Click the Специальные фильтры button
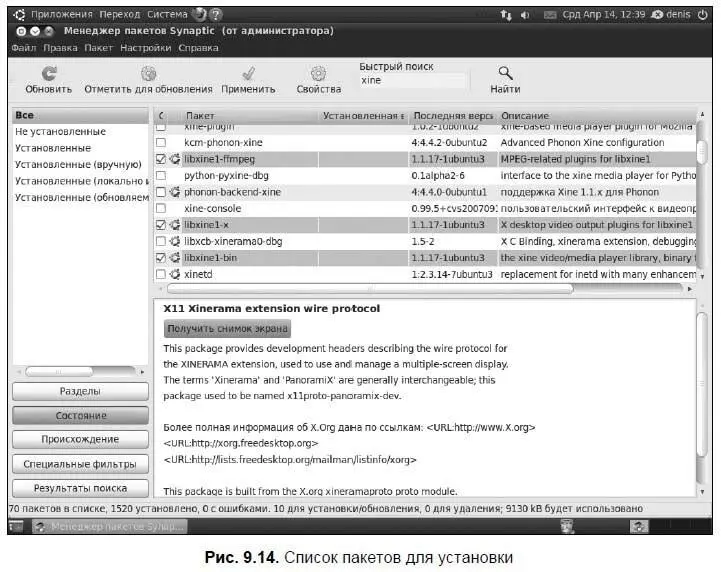Screen dimensions: 721x572 (80, 464)
